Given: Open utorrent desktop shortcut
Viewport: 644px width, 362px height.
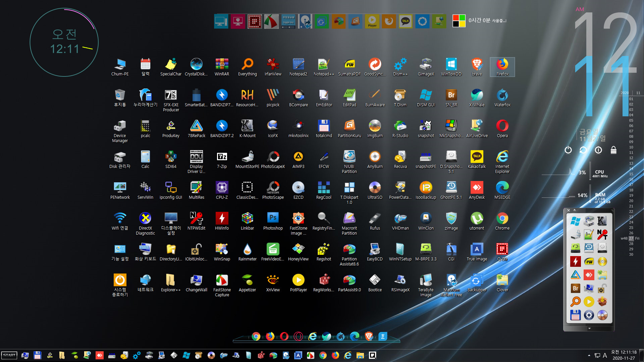Looking at the screenshot, I should click(x=477, y=221).
